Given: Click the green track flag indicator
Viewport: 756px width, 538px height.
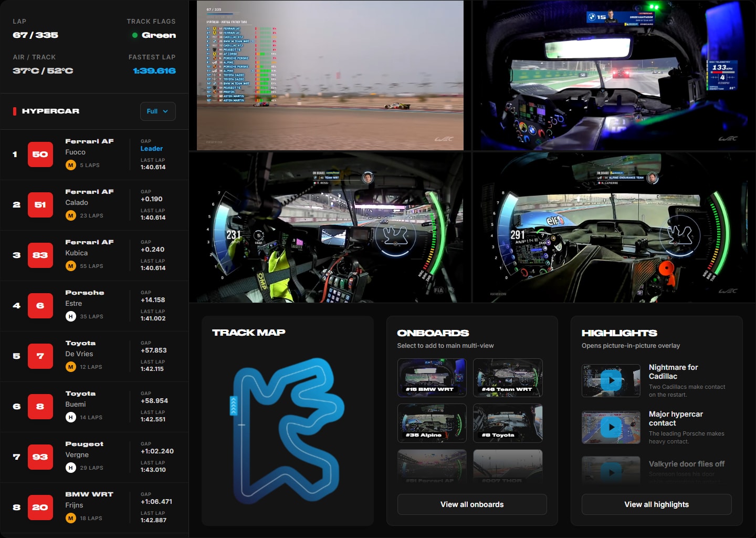Looking at the screenshot, I should (136, 35).
